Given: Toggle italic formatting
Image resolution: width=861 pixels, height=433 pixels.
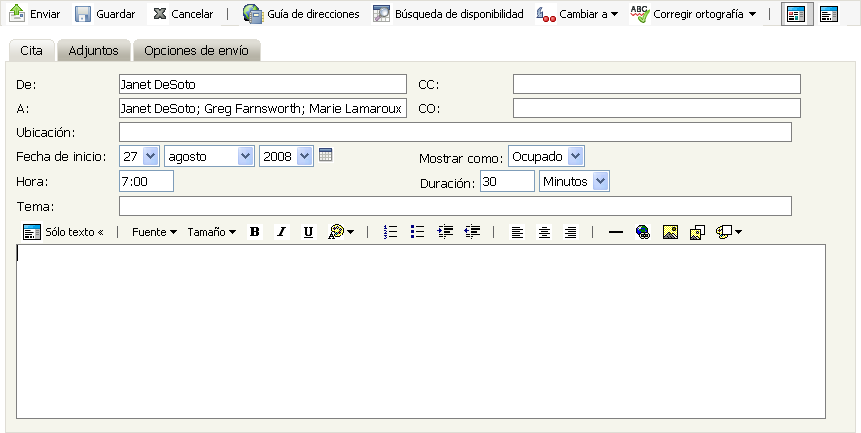Looking at the screenshot, I should tap(281, 232).
